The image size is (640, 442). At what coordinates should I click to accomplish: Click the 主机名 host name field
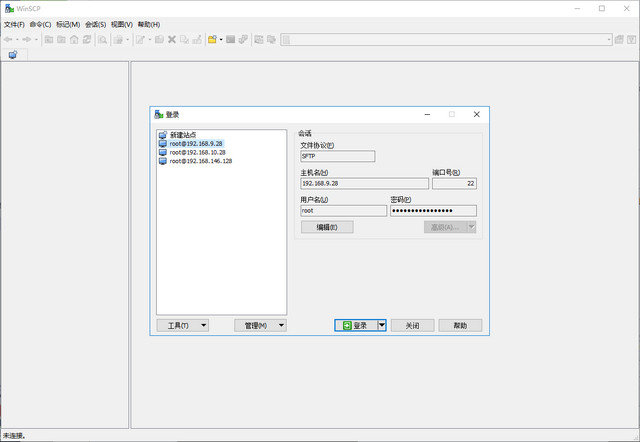click(x=364, y=184)
